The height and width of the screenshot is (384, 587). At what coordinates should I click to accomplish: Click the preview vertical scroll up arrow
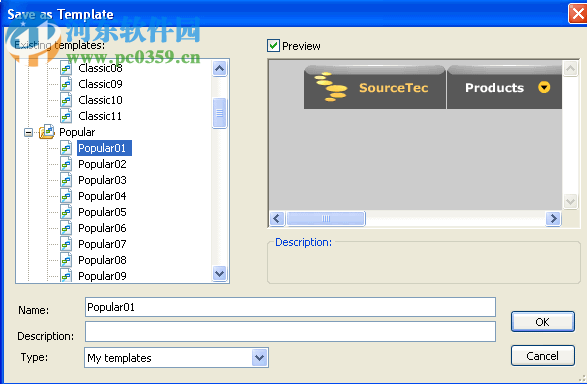point(570,68)
